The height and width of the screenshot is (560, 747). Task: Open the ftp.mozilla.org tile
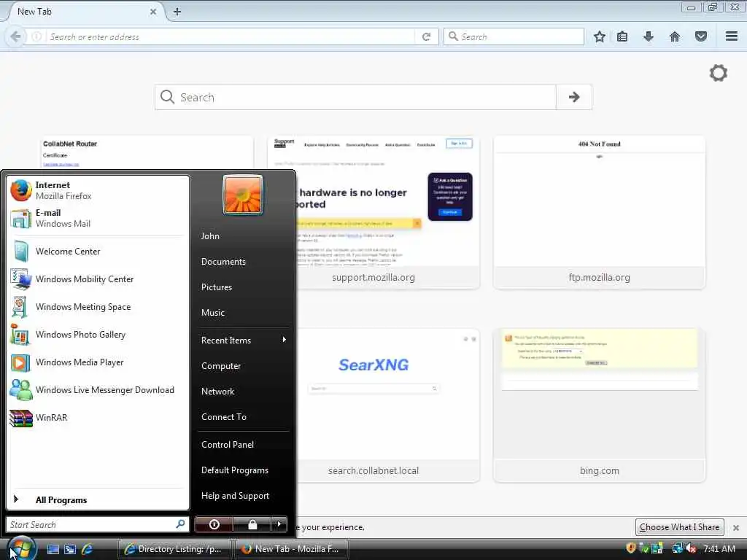pos(600,212)
